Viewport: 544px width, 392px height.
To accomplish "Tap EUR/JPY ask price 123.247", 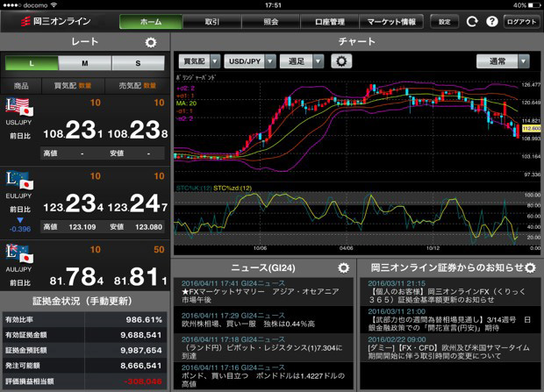I will pyautogui.click(x=138, y=204).
